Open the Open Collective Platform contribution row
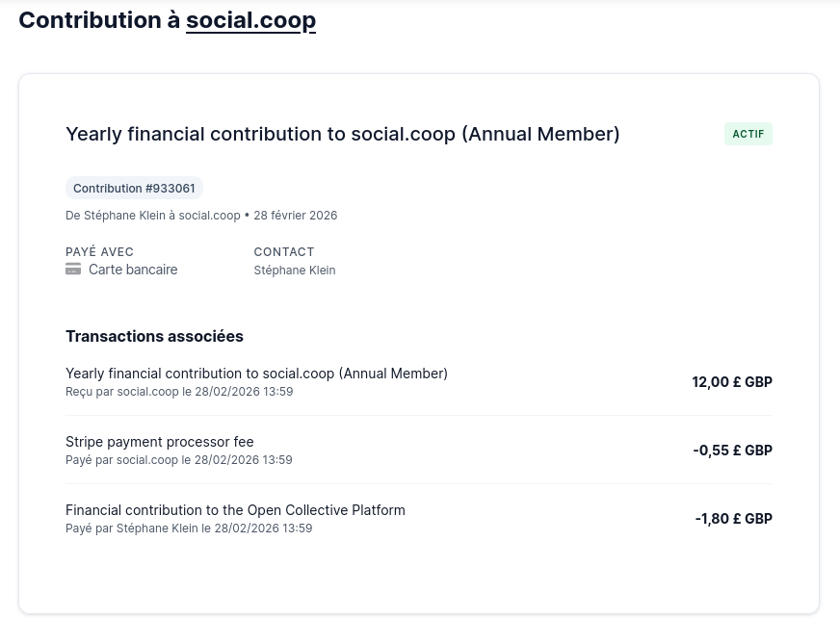The image size is (840, 619). point(235,510)
